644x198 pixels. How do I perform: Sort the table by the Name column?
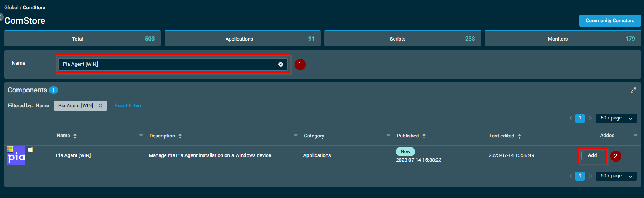[75, 136]
